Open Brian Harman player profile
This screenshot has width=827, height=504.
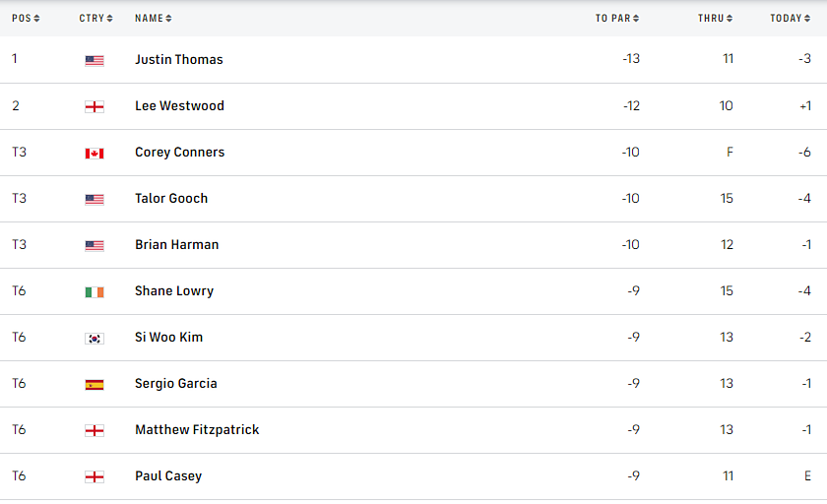(x=177, y=245)
